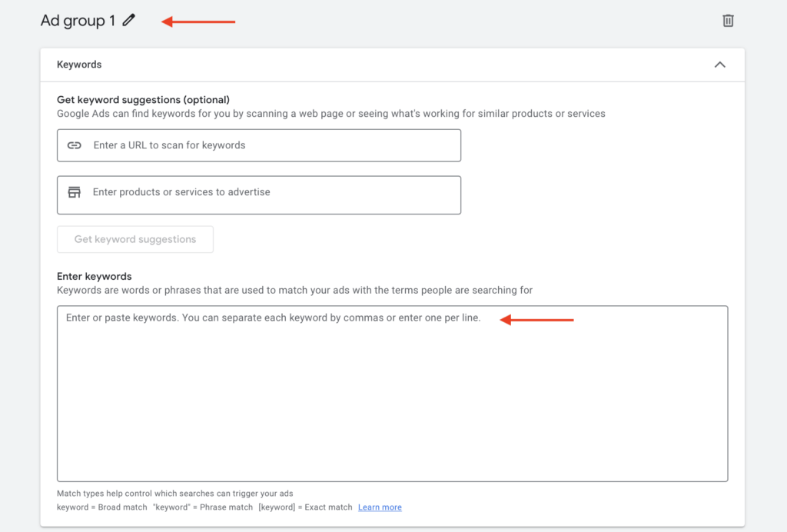
Task: Click the pencil icon to rename Ad group 1
Action: tap(128, 21)
